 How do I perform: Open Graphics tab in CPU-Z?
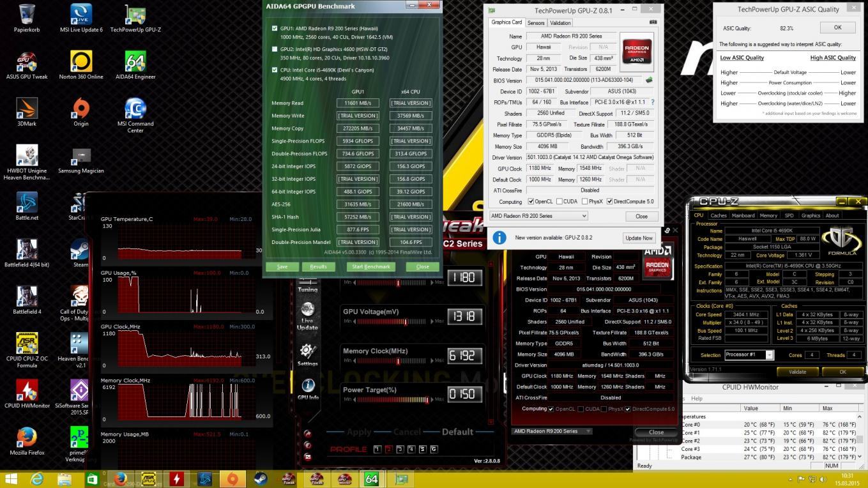[x=811, y=216]
